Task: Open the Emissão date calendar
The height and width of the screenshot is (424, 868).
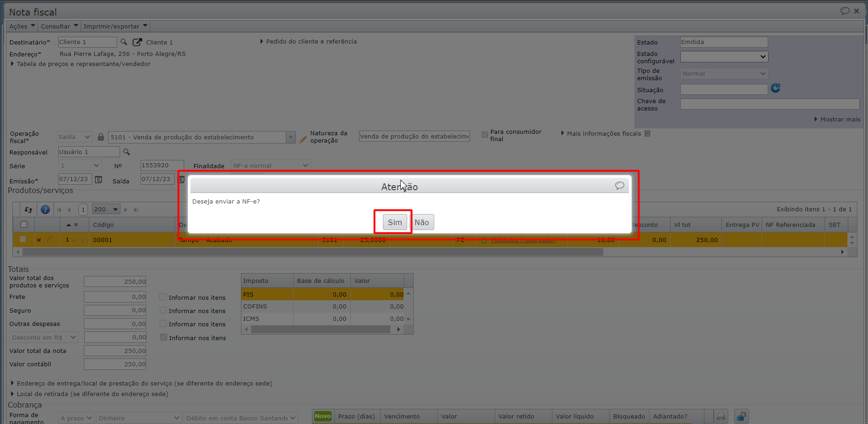Action: pos(98,179)
